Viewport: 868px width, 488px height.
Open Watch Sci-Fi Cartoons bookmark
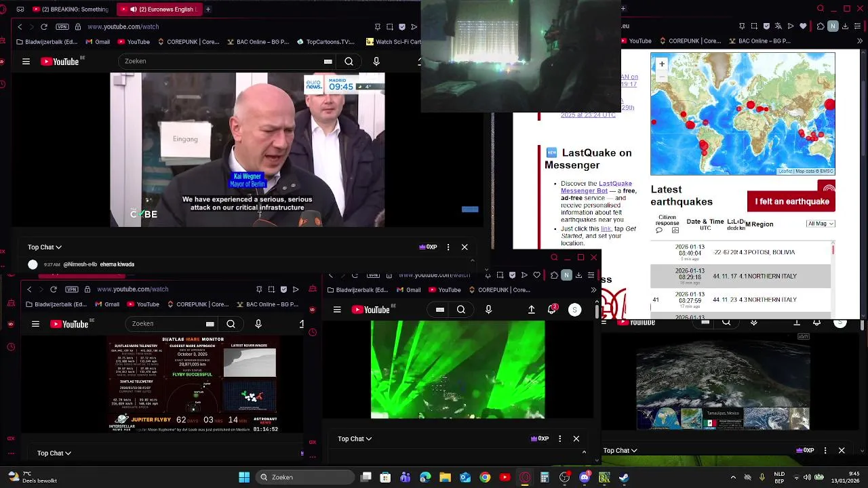pyautogui.click(x=393, y=41)
